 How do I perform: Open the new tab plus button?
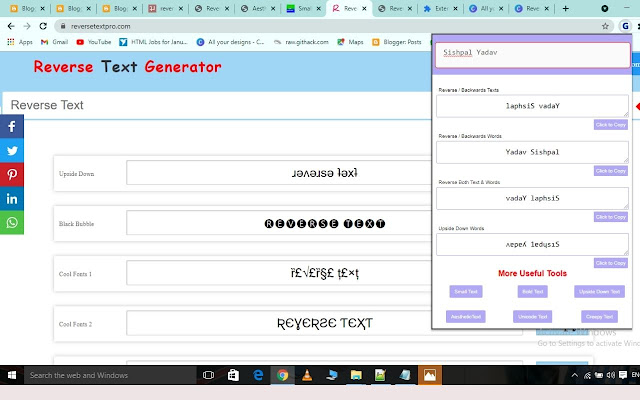pos(565,9)
